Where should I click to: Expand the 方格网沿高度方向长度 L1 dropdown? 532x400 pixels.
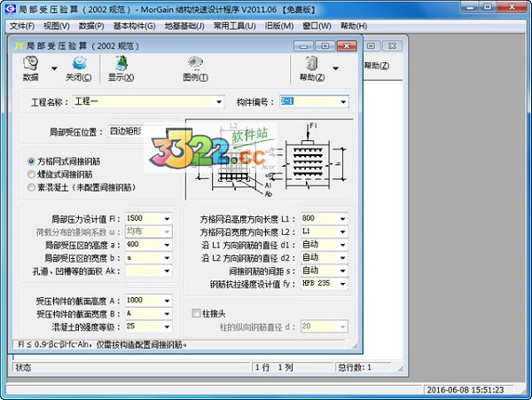tap(342, 219)
